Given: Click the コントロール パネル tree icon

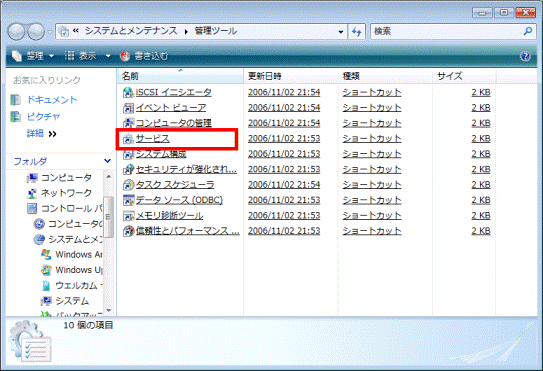Looking at the screenshot, I should coord(32,208).
